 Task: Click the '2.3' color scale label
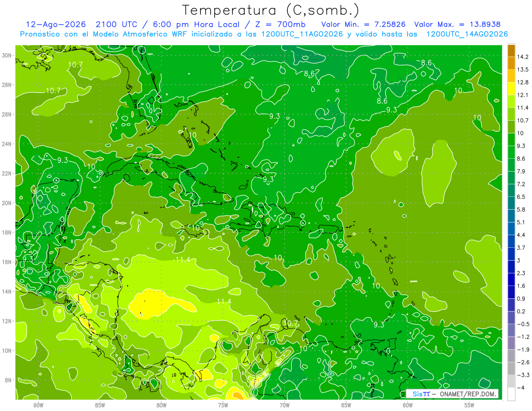click(521, 273)
